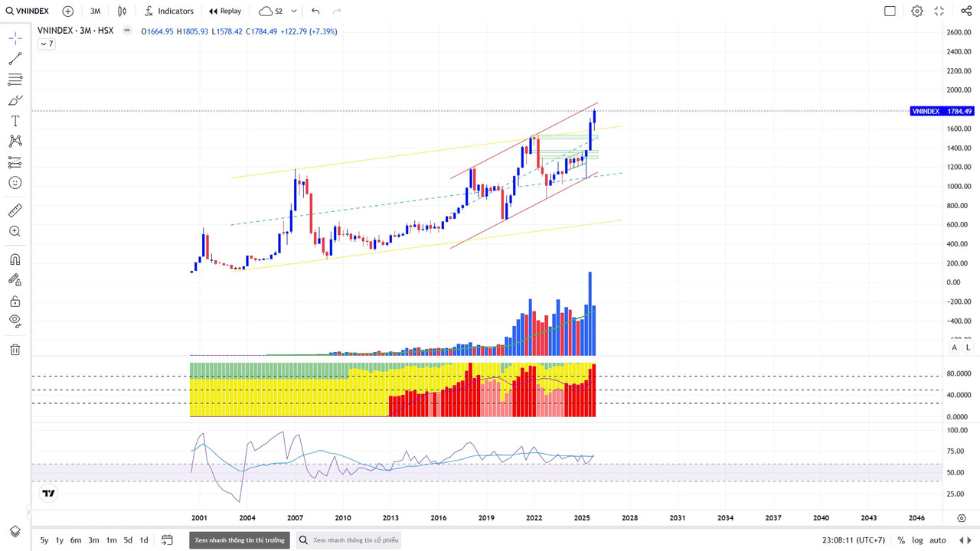Toggle log price scale L button
Image resolution: width=980 pixels, height=551 pixels.
pos(968,347)
